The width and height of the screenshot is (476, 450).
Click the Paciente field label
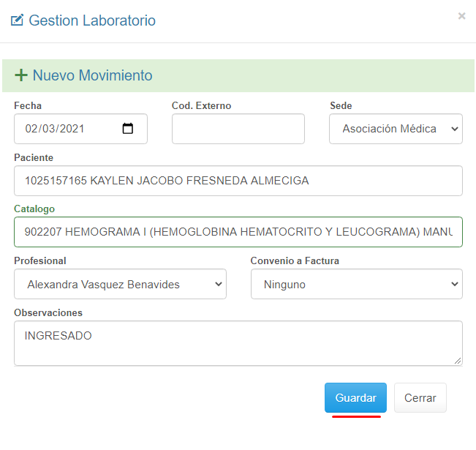tap(34, 157)
